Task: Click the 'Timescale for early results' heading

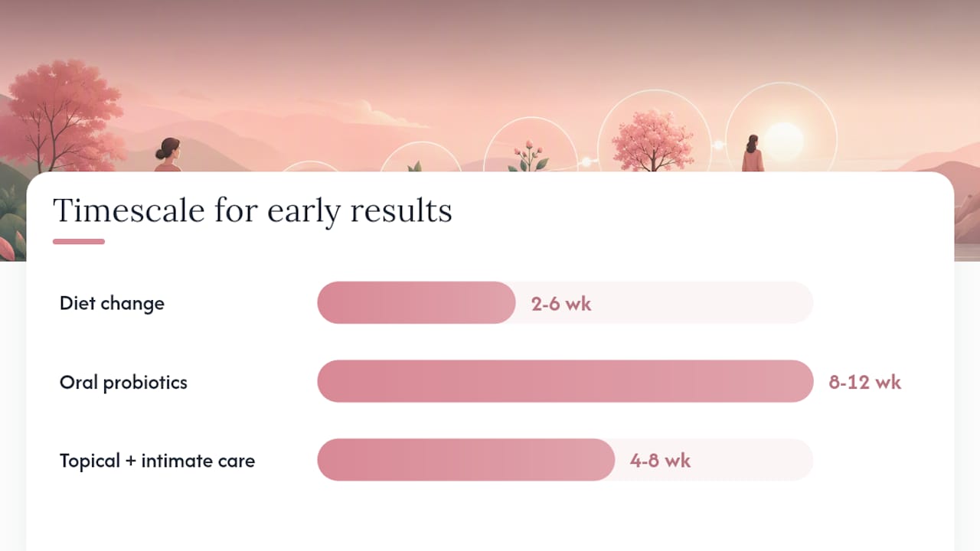Action: [x=253, y=210]
